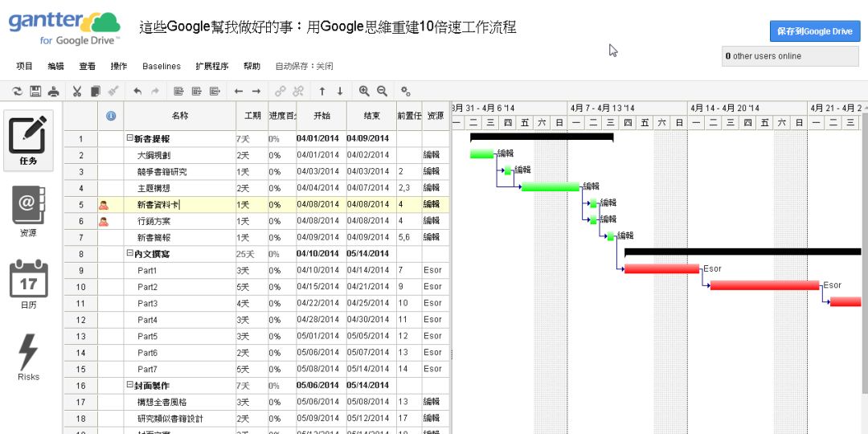Open the Risks panel in the sidebar
The width and height of the screenshot is (868, 434).
(28, 358)
